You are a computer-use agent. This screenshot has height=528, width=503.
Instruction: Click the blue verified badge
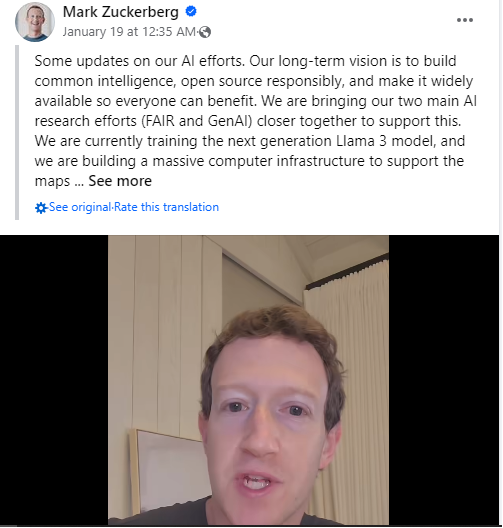[x=191, y=11]
